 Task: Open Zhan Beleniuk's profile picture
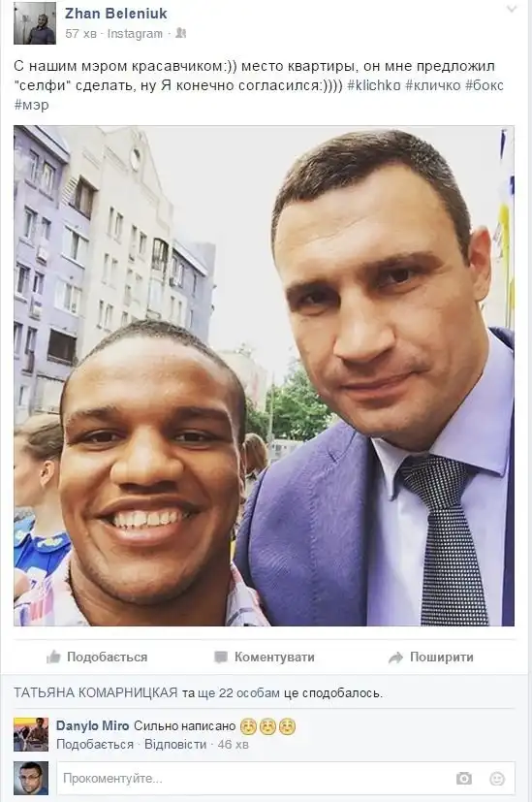[35, 23]
